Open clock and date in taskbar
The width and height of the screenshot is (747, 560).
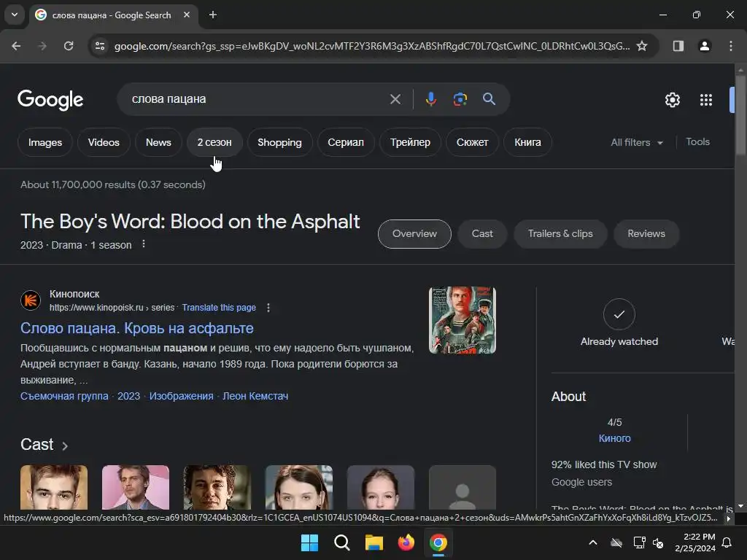pyautogui.click(x=695, y=542)
